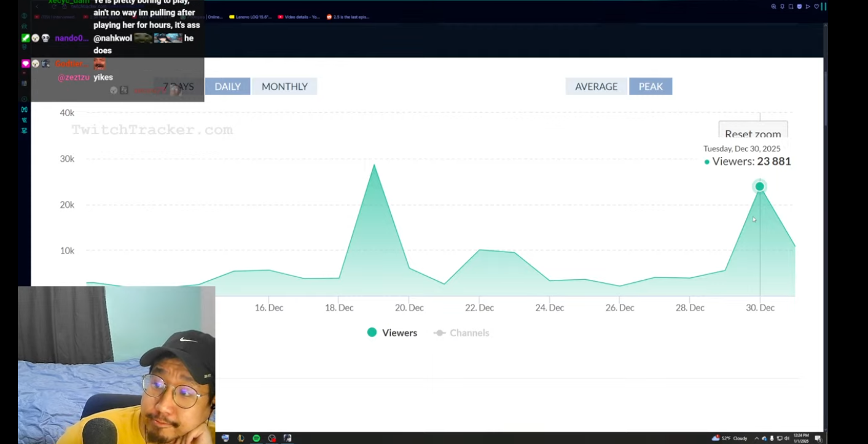Open the last pinned taskbar app icon
868x444 pixels.
point(287,438)
